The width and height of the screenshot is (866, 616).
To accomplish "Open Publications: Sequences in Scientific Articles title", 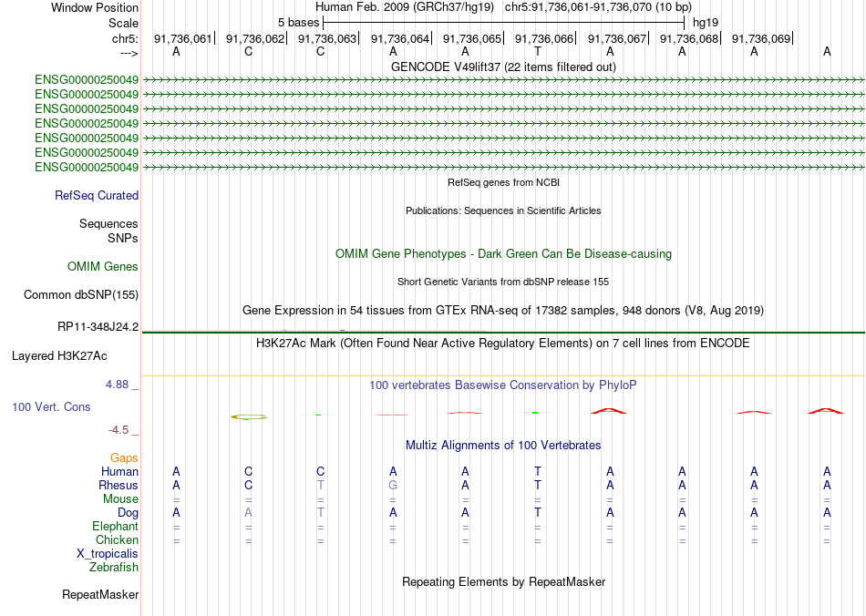I will [x=503, y=210].
